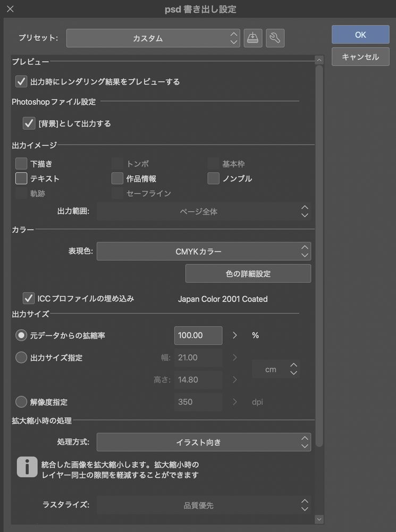The height and width of the screenshot is (532, 396).
Task: Click the 軌跡 disabled checkbox
Action: coord(21,194)
